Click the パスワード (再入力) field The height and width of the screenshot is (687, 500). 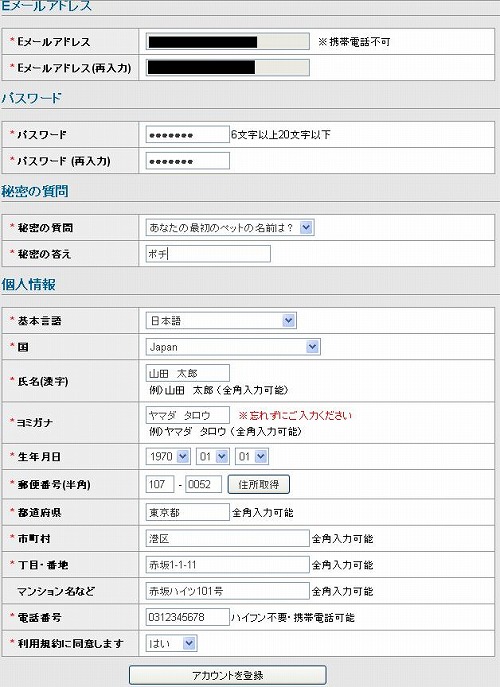188,161
